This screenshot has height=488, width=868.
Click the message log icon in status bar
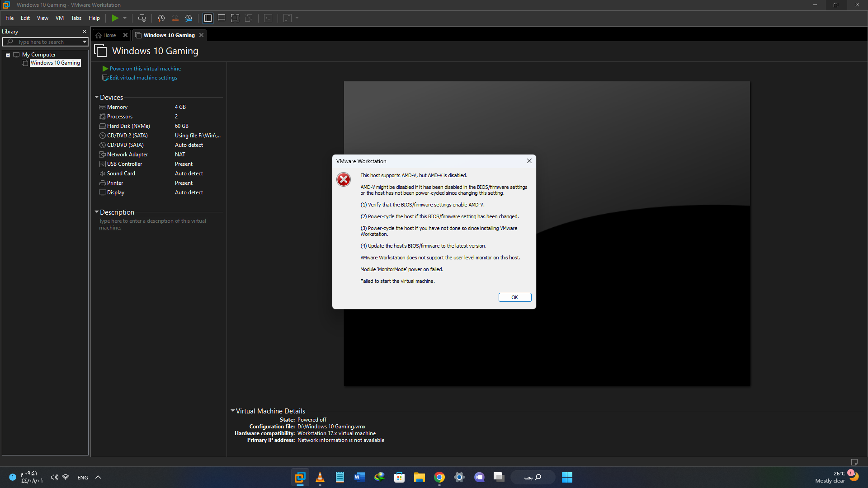tap(854, 462)
